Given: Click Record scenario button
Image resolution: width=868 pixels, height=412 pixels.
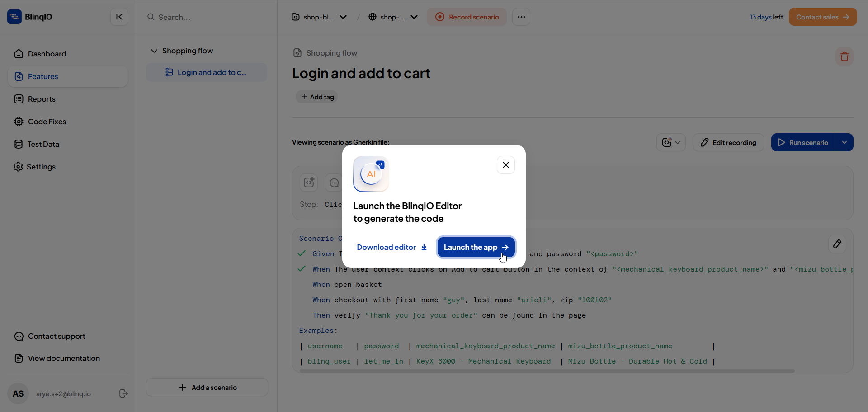Looking at the screenshot, I should (x=467, y=17).
